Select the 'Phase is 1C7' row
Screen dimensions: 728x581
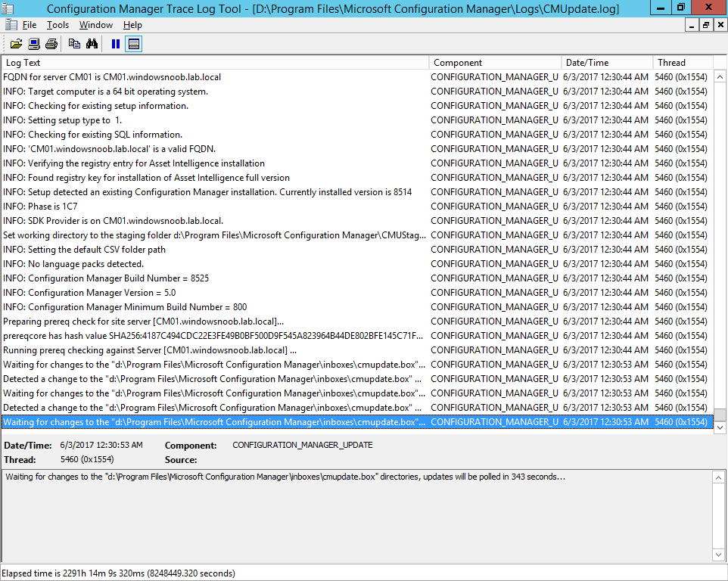357,207
